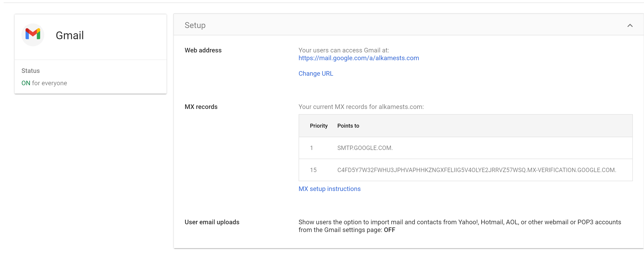Open the mail.google.com/a/alkamests.com link
644x263 pixels.
[358, 58]
